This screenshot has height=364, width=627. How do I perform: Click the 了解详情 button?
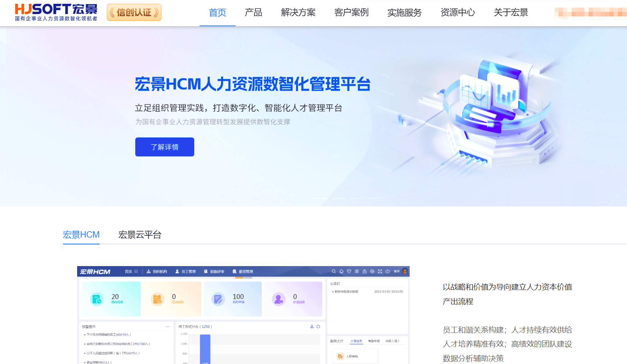(x=165, y=147)
